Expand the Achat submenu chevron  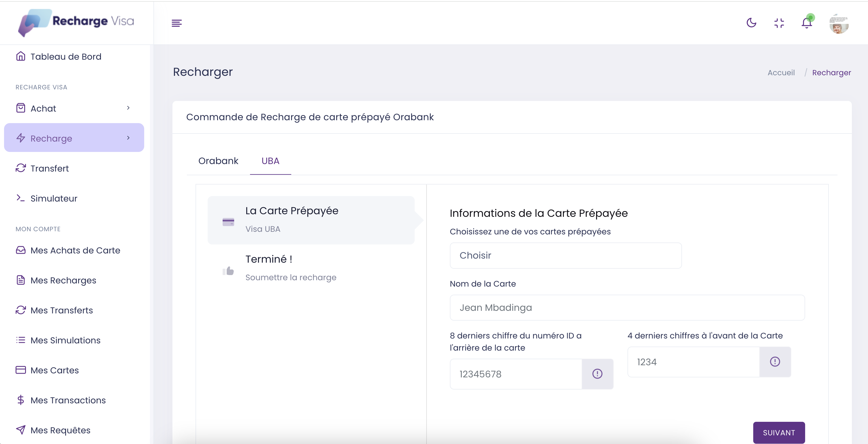[x=128, y=108]
